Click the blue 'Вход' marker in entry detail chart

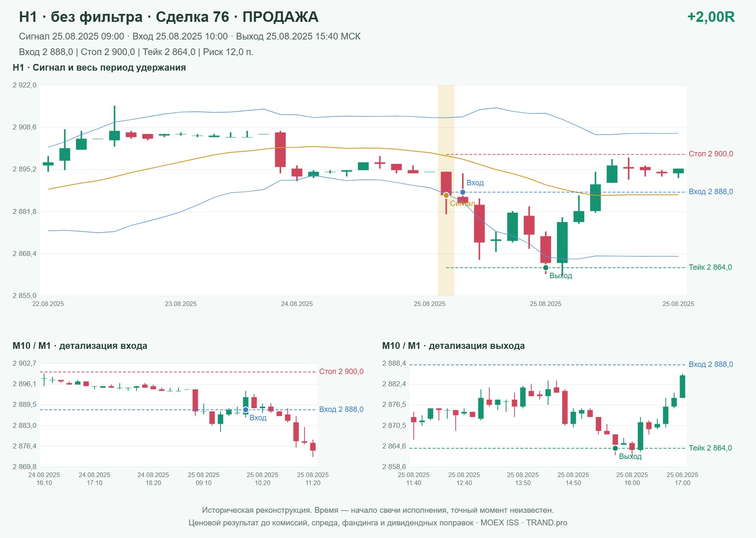coord(246,410)
